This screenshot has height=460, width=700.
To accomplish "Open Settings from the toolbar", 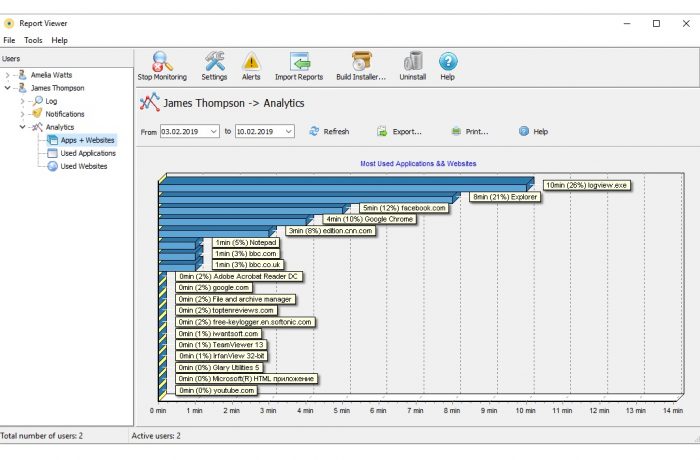I will click(214, 62).
